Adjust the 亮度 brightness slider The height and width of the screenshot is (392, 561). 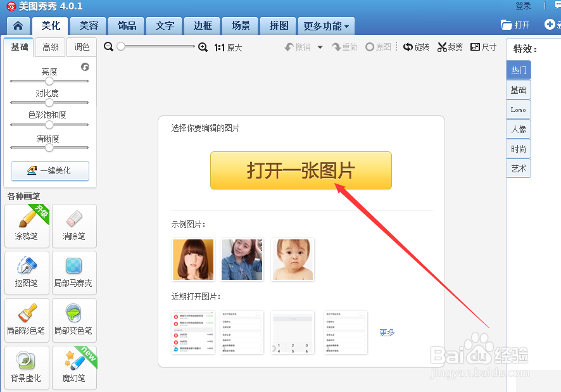click(x=49, y=81)
